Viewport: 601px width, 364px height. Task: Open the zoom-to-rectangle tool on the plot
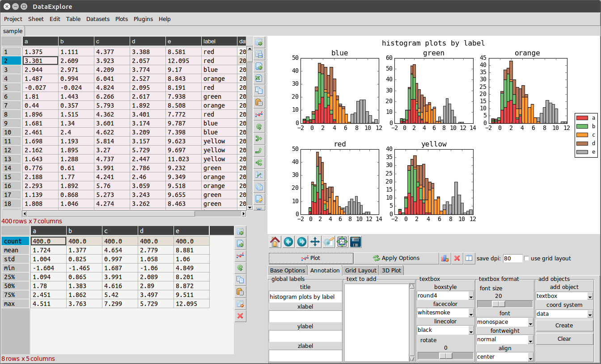point(342,242)
